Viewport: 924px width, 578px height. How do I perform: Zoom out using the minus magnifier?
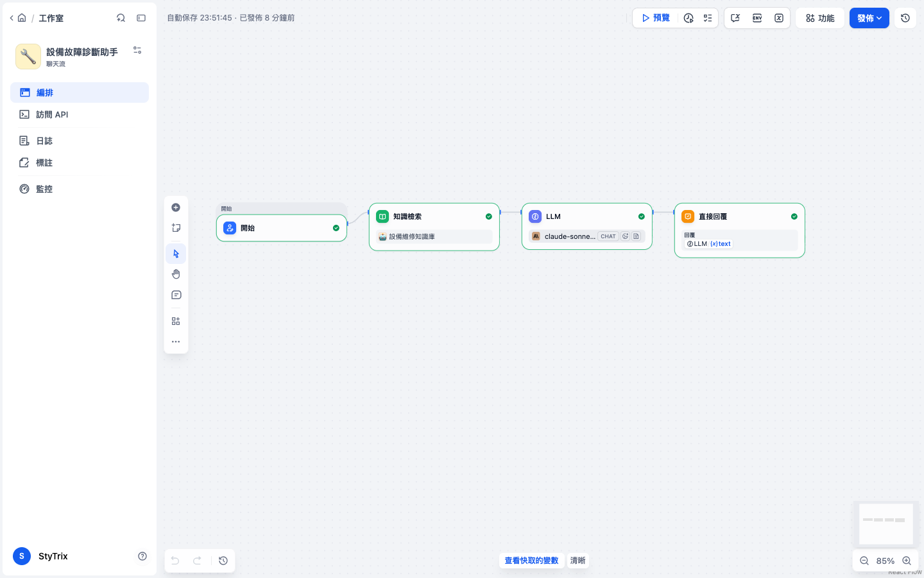(x=864, y=561)
